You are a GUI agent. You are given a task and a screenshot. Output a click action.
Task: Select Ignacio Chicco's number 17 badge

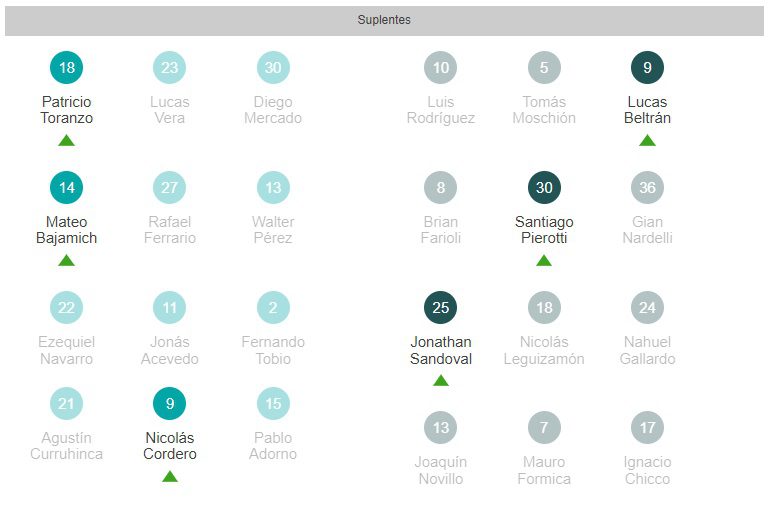pos(647,428)
